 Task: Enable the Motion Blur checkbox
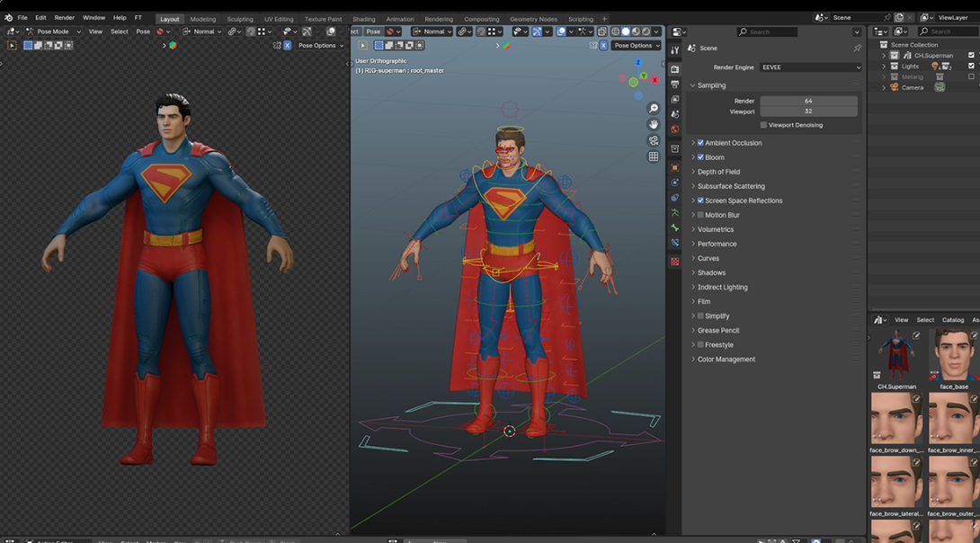coord(700,215)
